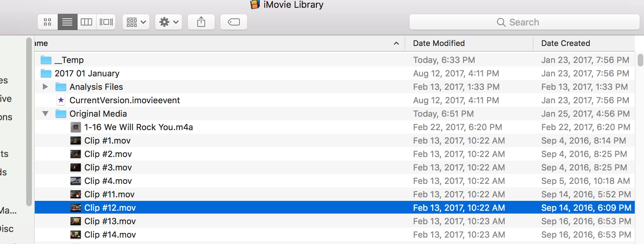Click Sep 14, 2016, 5:52 PM created date
The image size is (644, 244).
click(586, 194)
